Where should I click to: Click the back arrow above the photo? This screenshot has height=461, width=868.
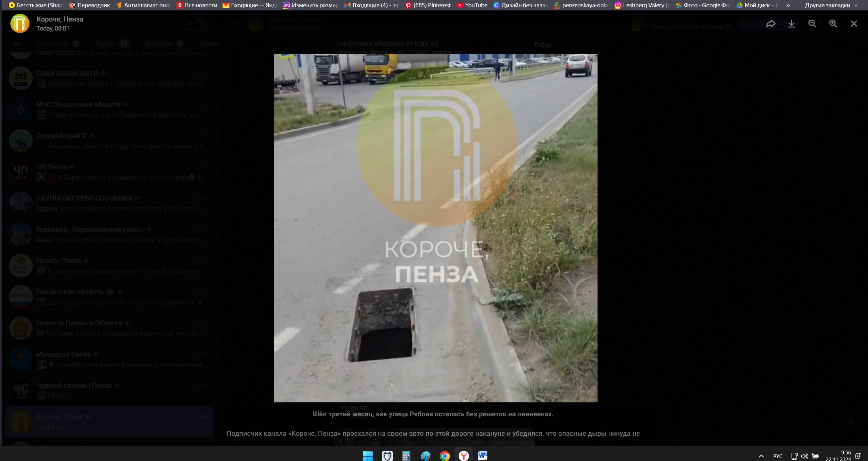pyautogui.click(x=235, y=22)
